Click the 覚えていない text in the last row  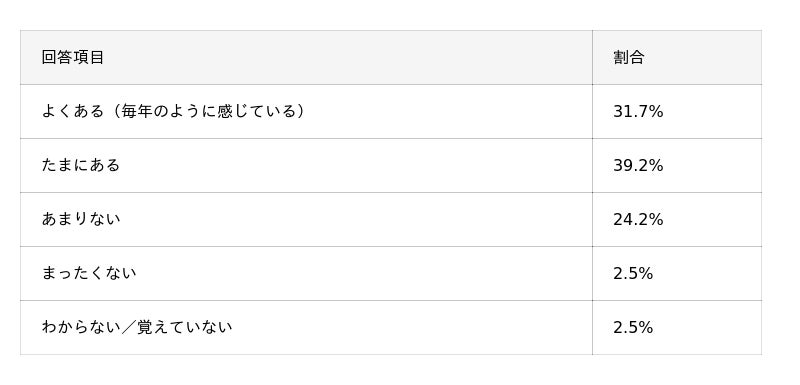pos(193,327)
